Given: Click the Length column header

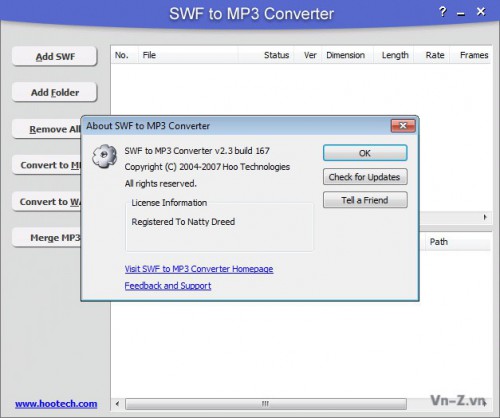Looking at the screenshot, I should coord(394,55).
